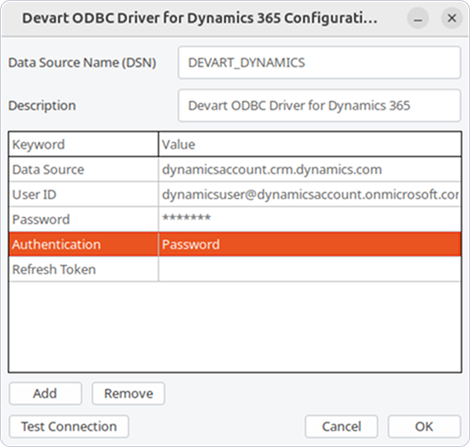Image resolution: width=470 pixels, height=447 pixels.
Task: Select the Refresh Token keyword cell
Action: (x=83, y=269)
